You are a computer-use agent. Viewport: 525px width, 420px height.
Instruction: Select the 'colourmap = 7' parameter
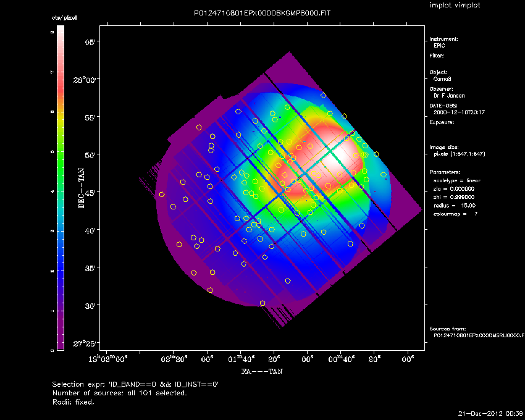[x=455, y=214]
